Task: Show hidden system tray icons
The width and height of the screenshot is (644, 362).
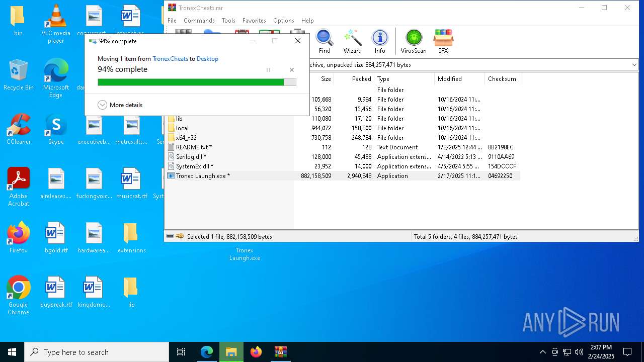Action: coord(542,352)
